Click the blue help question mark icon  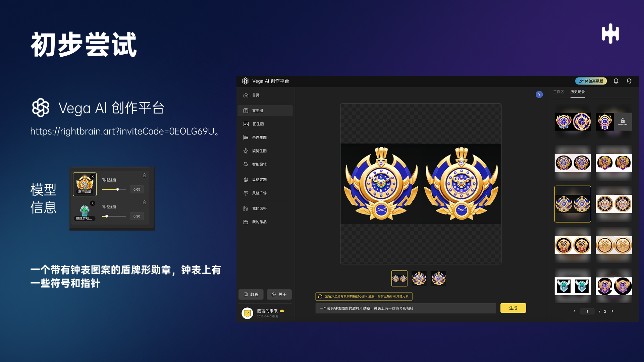[539, 95]
